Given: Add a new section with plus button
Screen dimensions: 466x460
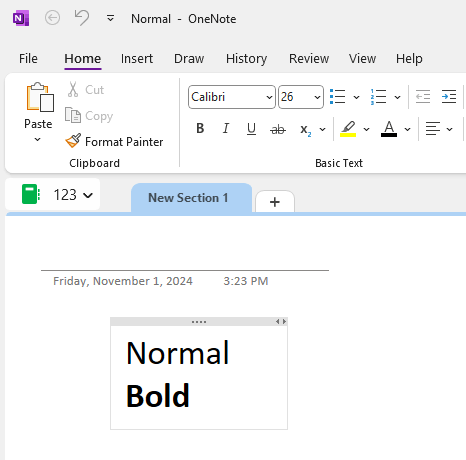Looking at the screenshot, I should (275, 202).
